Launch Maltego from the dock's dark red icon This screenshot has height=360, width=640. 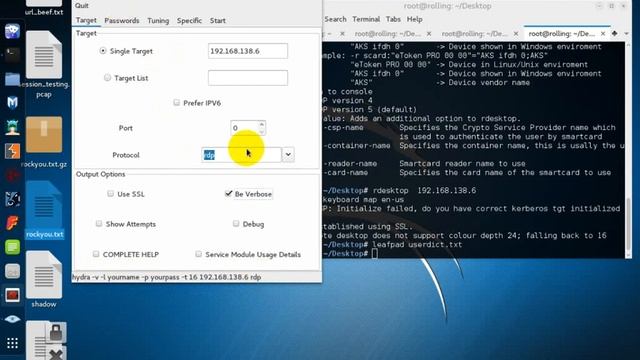click(12, 176)
